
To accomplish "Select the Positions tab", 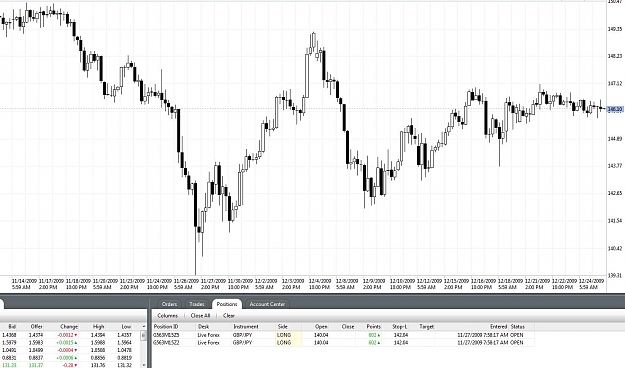I will 227,304.
